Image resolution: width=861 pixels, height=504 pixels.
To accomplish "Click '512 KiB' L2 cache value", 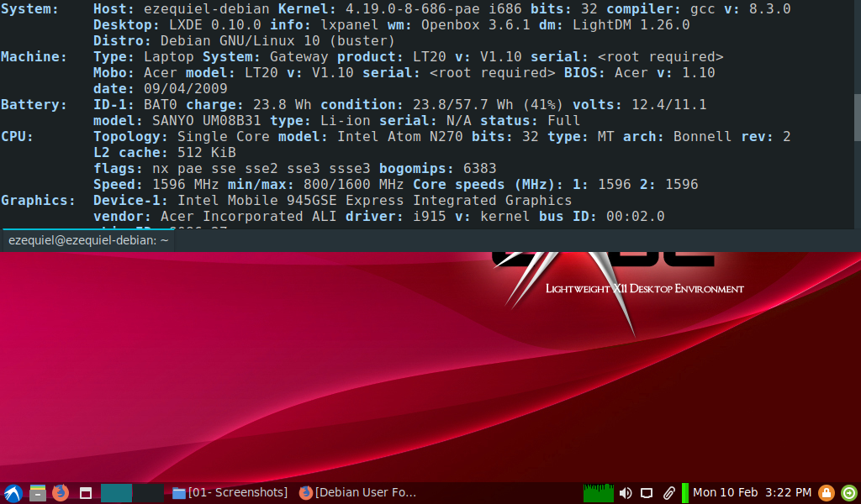I will 207,152.
